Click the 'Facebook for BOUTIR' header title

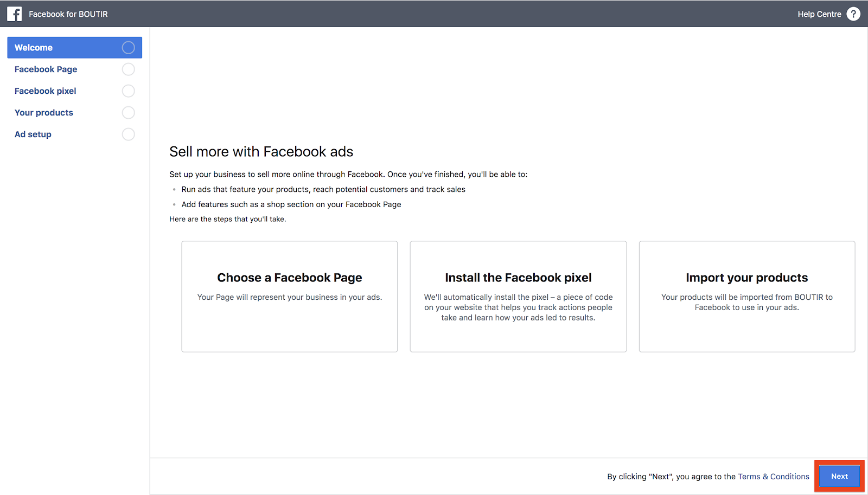[x=68, y=14]
